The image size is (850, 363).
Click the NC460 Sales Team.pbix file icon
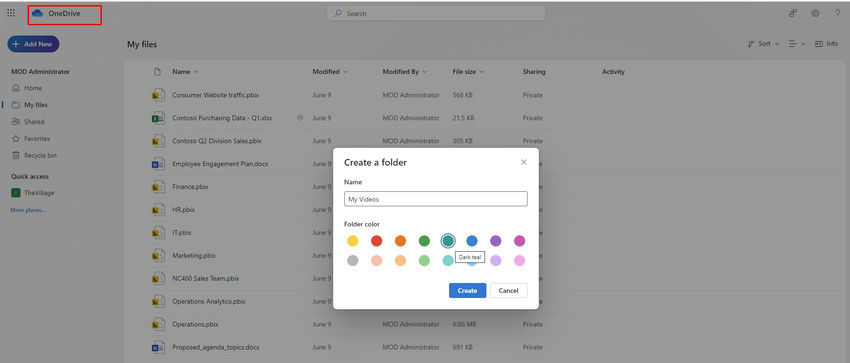(x=158, y=278)
